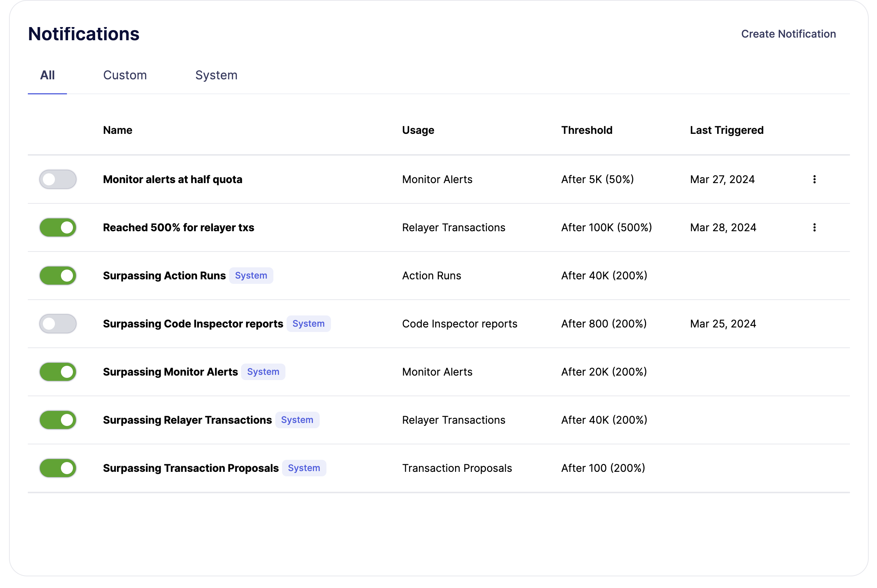This screenshot has width=877, height=588.
Task: Open Monitor alerts at half quota notification
Action: click(x=173, y=179)
